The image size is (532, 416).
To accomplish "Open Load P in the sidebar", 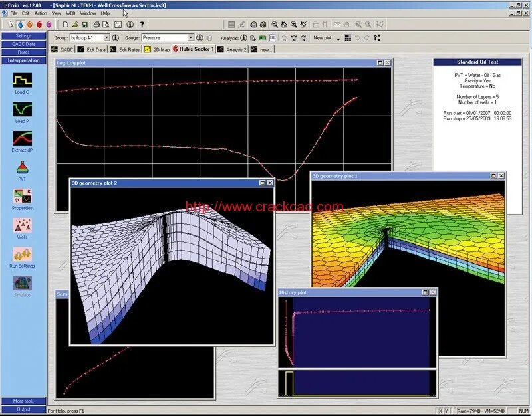I will 23,112.
